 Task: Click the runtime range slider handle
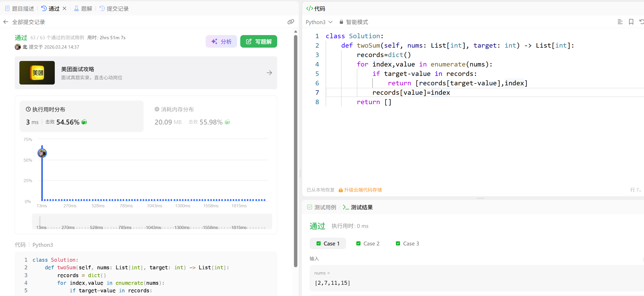[x=40, y=221]
